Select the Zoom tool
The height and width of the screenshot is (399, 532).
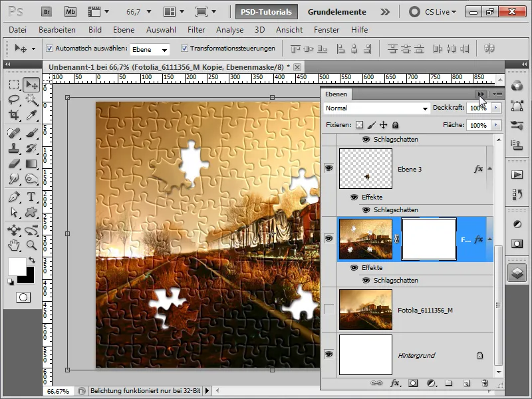(x=31, y=245)
